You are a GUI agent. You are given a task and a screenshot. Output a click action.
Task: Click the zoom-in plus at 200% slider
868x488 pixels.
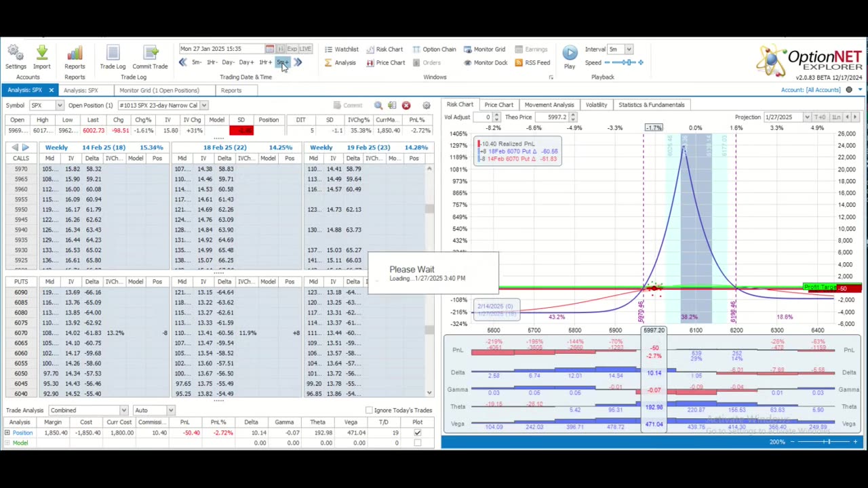[855, 442]
